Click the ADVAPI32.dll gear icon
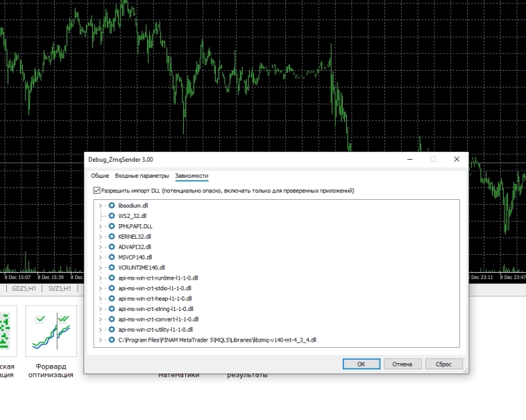The image size is (526, 420). pos(112,246)
